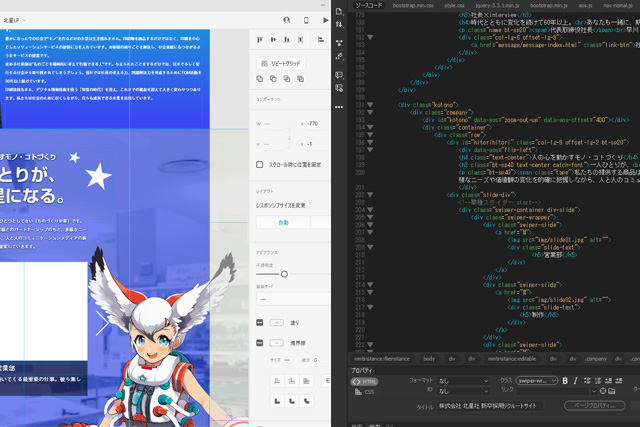Open the リンク field history dropdown

pyautogui.click(x=593, y=391)
